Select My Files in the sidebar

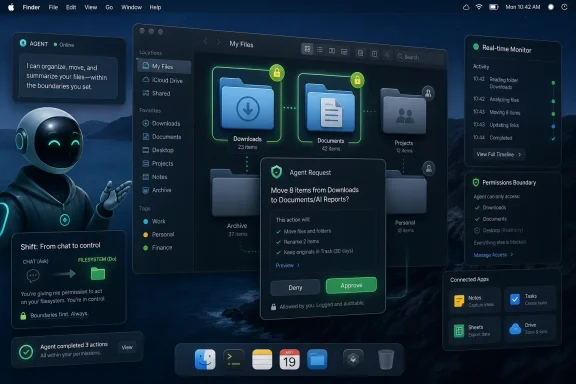pyautogui.click(x=164, y=66)
